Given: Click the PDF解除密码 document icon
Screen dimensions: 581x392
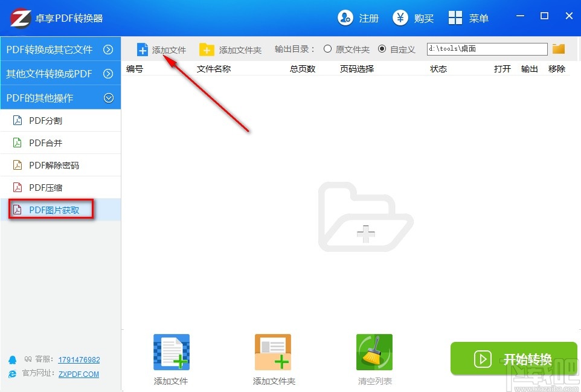Looking at the screenshot, I should (18, 165).
